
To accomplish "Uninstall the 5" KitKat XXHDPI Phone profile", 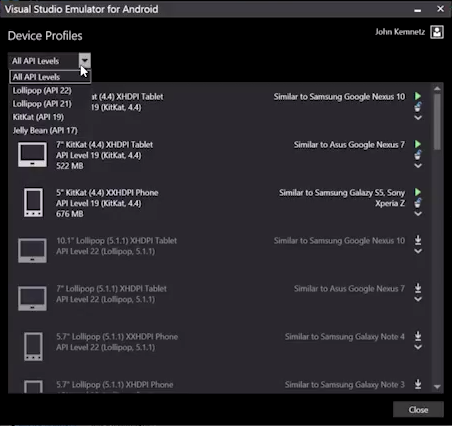I will tap(418, 203).
